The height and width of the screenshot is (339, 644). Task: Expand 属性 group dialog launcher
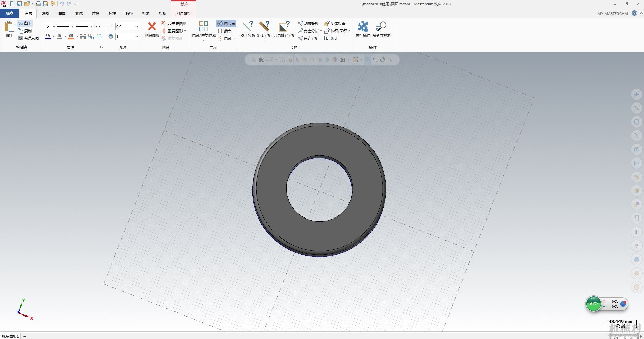coord(101,47)
